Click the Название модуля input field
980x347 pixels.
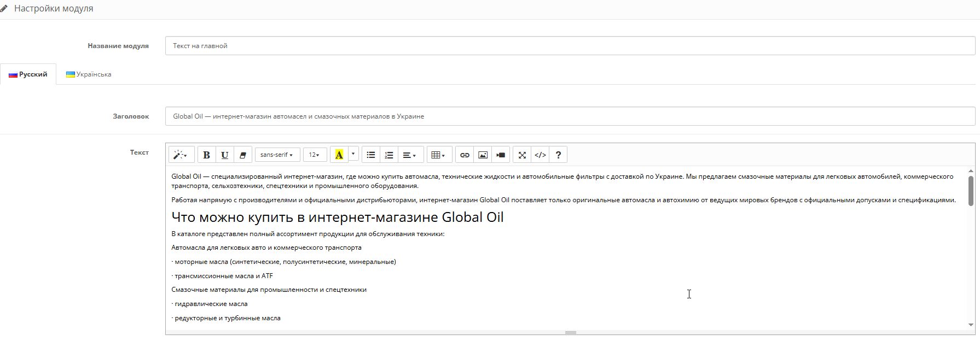click(x=570, y=46)
